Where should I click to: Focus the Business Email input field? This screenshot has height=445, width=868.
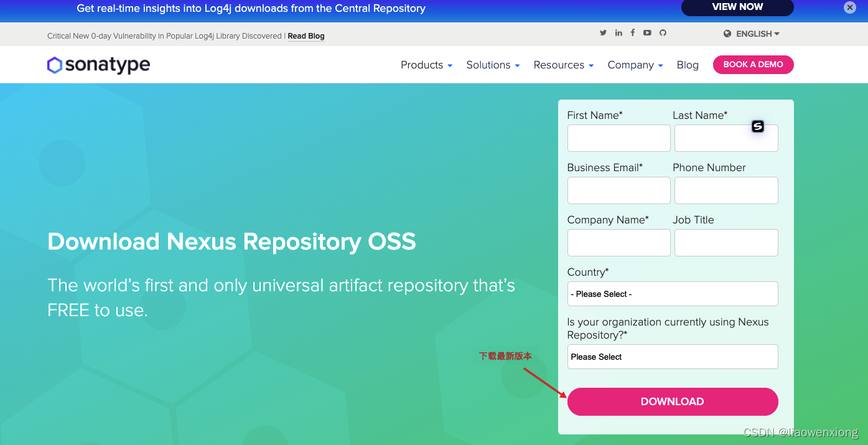tap(619, 190)
